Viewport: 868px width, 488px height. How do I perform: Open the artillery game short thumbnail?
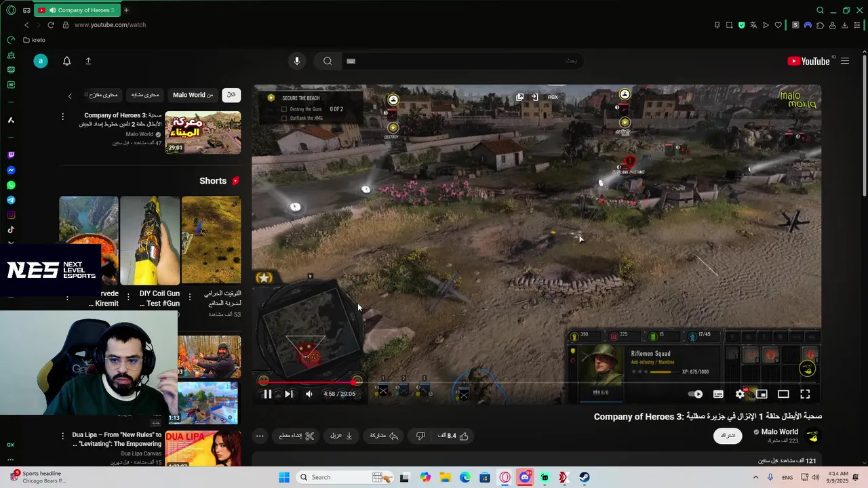coord(211,241)
